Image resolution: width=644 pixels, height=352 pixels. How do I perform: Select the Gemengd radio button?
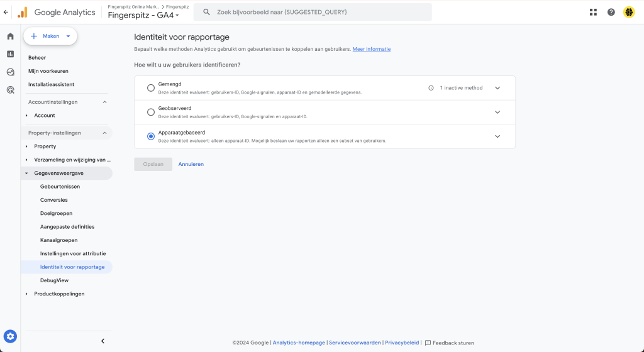tap(151, 88)
